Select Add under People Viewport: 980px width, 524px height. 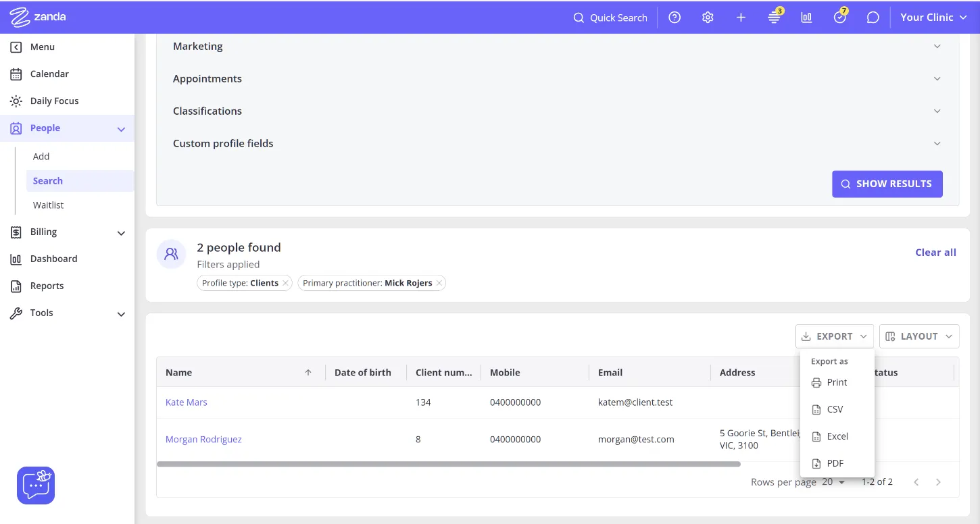[x=41, y=156]
